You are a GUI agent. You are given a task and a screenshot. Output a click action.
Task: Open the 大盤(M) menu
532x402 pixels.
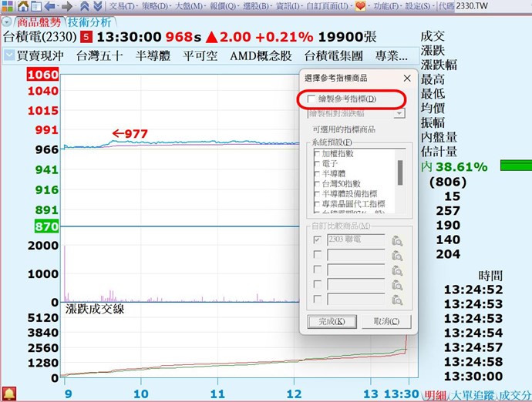(x=189, y=6)
